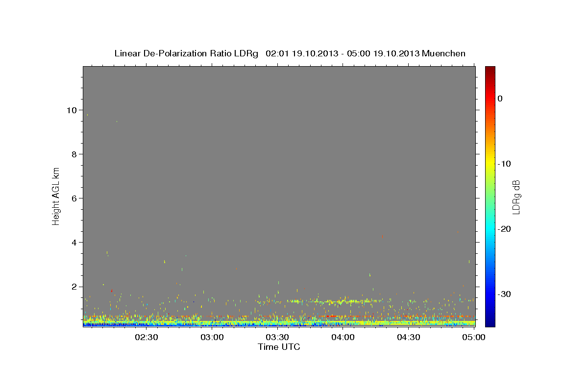The width and height of the screenshot is (588, 392).
Task: Click the 03:30 time tick label
Action: point(278,338)
